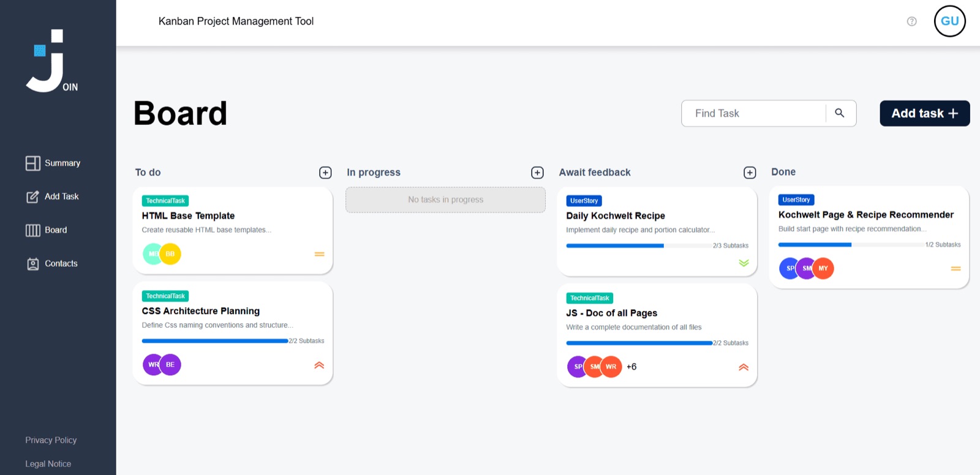Click subtask progress bar on Daily Kochwelt Recipe

pyautogui.click(x=639, y=245)
